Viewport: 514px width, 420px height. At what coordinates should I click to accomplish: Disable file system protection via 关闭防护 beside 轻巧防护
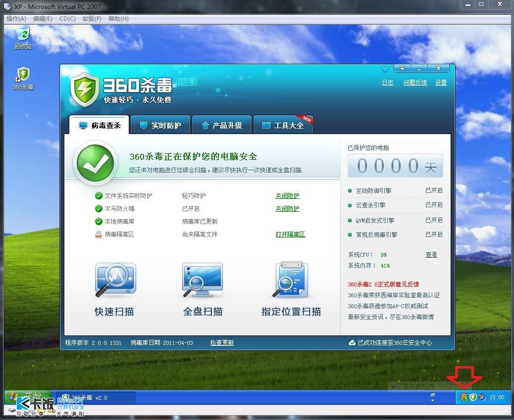287,196
